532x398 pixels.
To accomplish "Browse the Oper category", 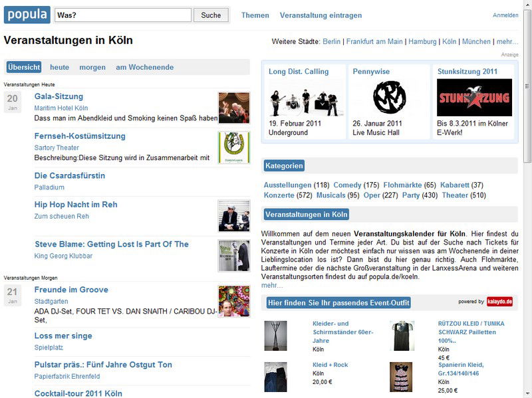I will pyautogui.click(x=372, y=195).
